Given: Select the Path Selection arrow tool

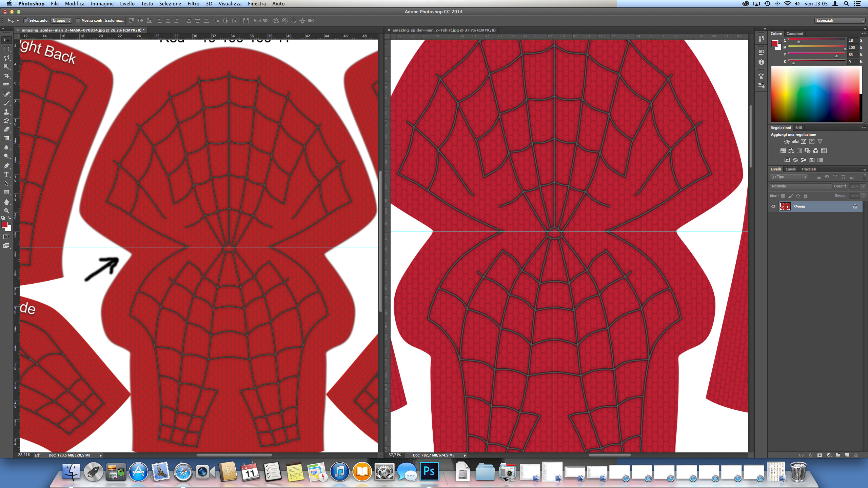Looking at the screenshot, I should pyautogui.click(x=6, y=183).
